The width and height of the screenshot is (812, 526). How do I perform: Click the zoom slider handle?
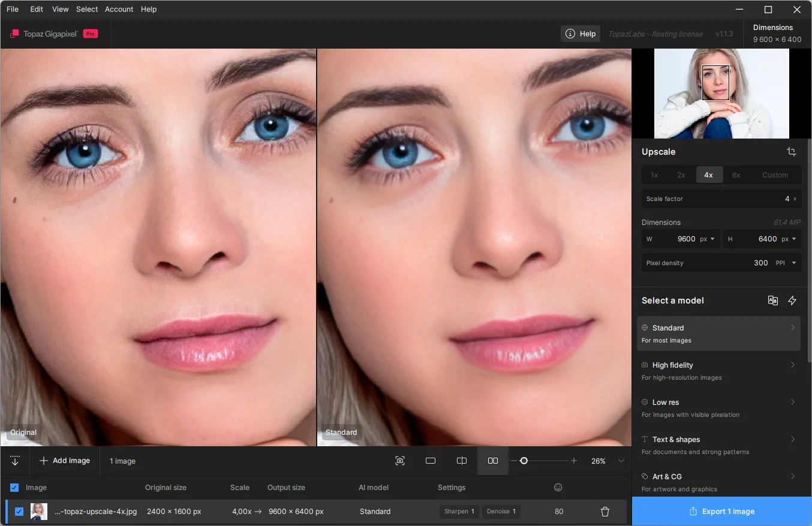(x=524, y=461)
